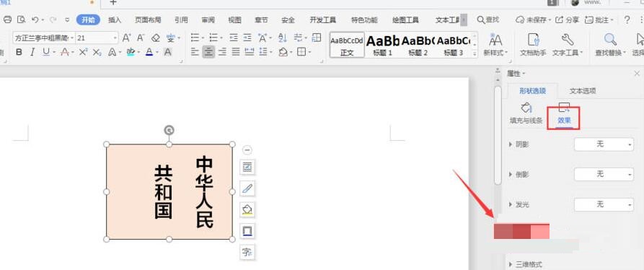644x270 pixels.
Task: Click the Comment (批注) button
Action: (599, 19)
